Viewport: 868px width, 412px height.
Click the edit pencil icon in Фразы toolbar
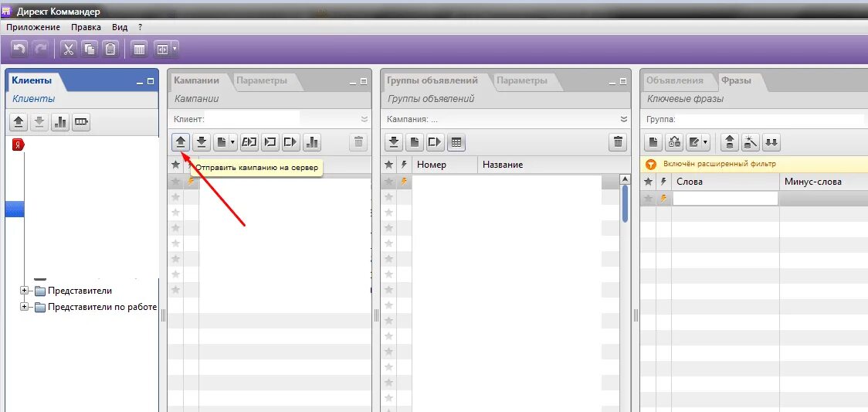tap(693, 142)
